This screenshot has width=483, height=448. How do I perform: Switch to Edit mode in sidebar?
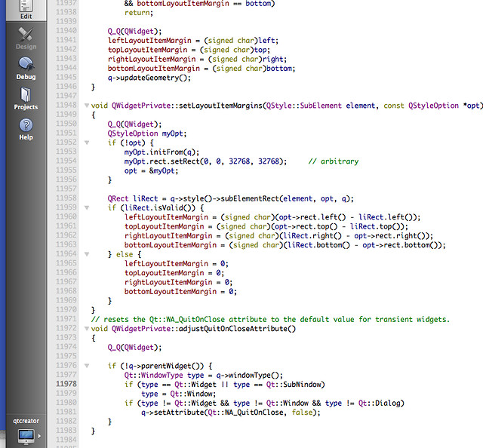(26, 9)
